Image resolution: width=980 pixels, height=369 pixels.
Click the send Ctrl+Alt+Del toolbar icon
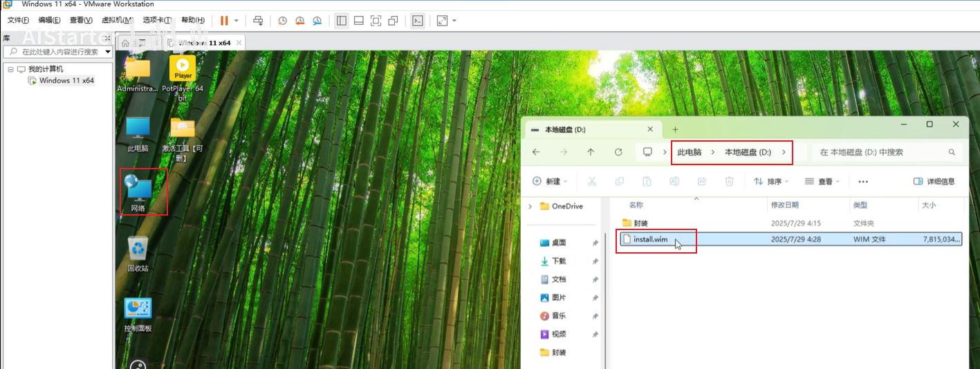coord(258,21)
